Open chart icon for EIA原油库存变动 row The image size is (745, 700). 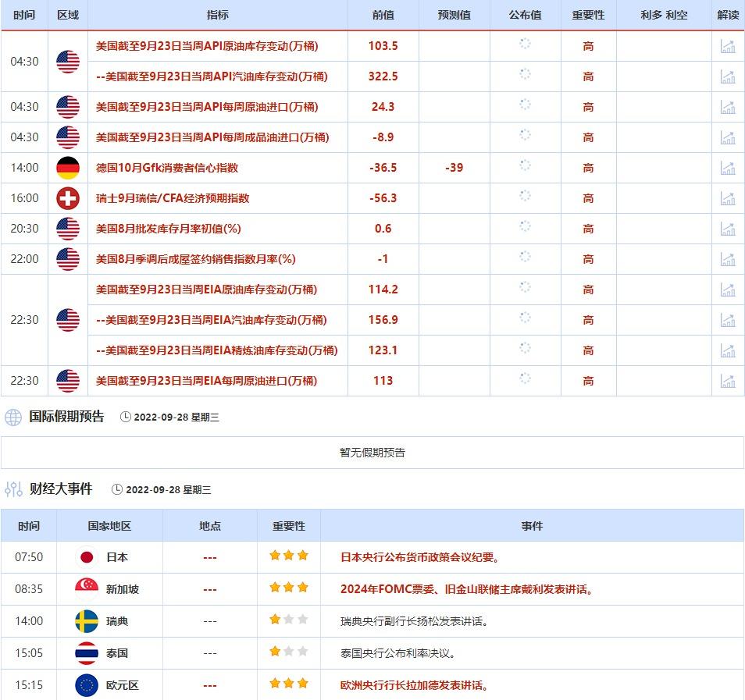coord(727,290)
